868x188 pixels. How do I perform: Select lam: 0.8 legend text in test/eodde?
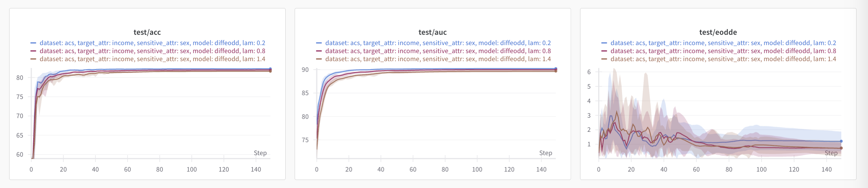point(723,51)
